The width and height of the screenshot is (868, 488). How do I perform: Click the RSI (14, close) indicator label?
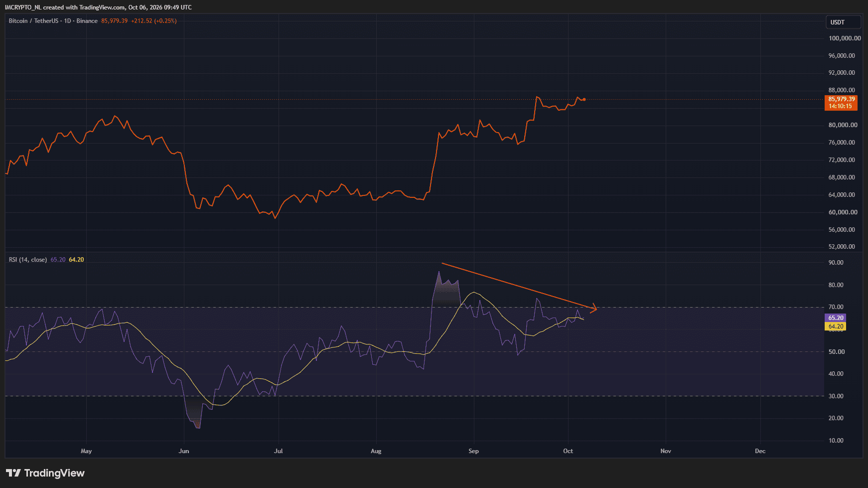[28, 260]
